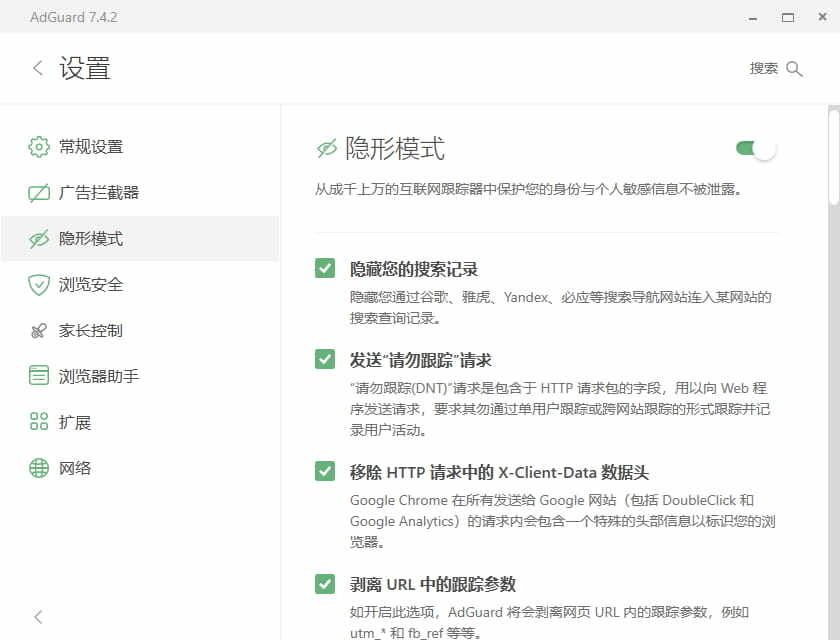The image size is (840, 640).
Task: Click the description starting 隐藏您通过谷歌
Action: 560,307
